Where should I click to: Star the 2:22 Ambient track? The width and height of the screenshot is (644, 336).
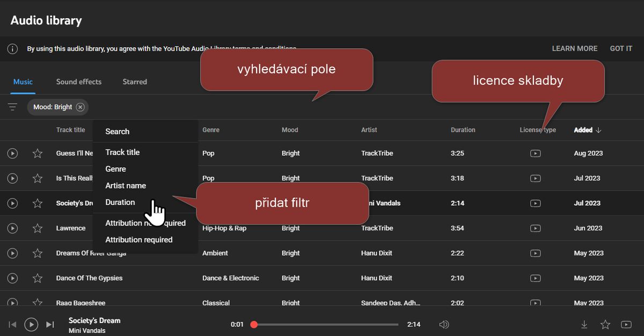coord(38,253)
